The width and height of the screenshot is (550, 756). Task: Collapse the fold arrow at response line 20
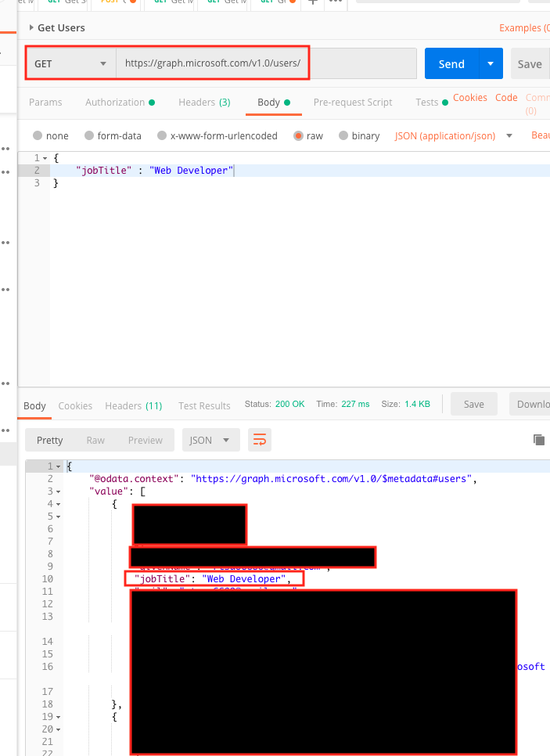point(59,729)
